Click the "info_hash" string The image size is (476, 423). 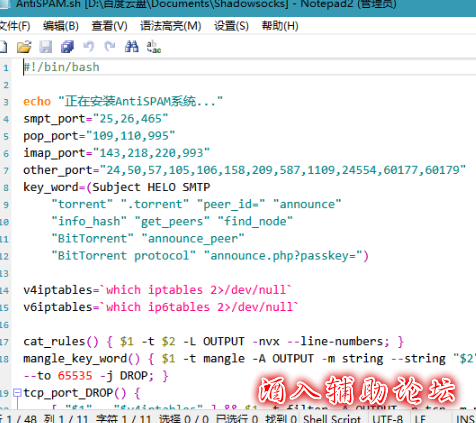(89, 221)
